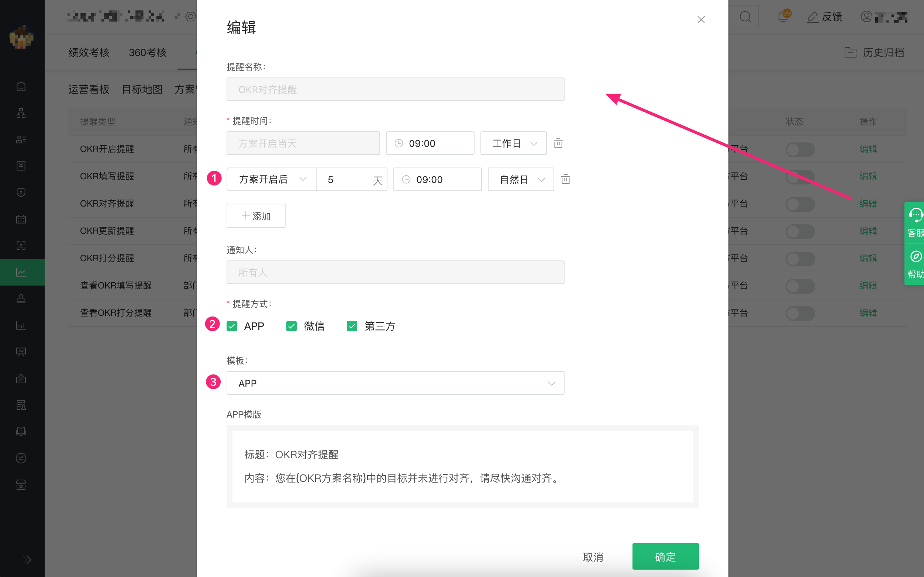The width and height of the screenshot is (924, 577).
Task: Switch to 目标地图 sub-tab
Action: coord(142,89)
